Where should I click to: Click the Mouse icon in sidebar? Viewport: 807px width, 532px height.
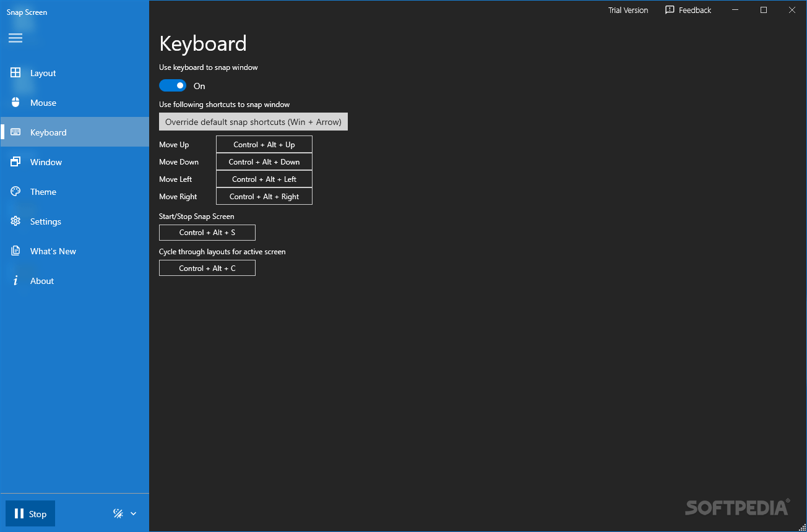coord(15,103)
